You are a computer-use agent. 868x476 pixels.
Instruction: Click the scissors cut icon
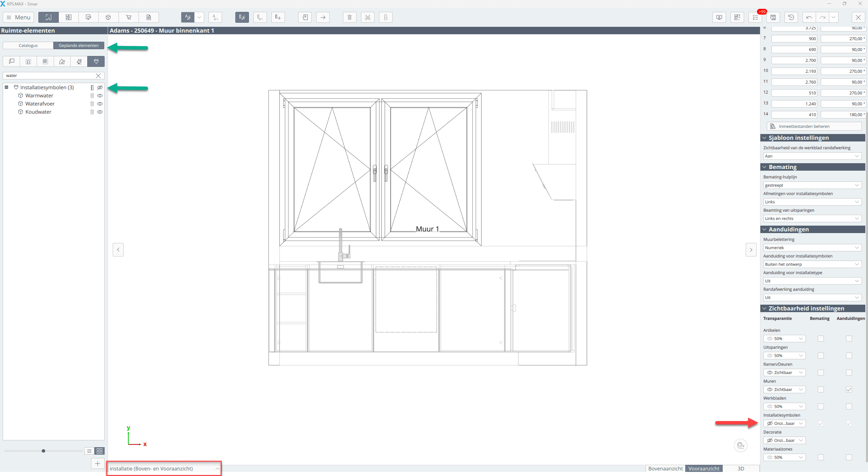(367, 17)
